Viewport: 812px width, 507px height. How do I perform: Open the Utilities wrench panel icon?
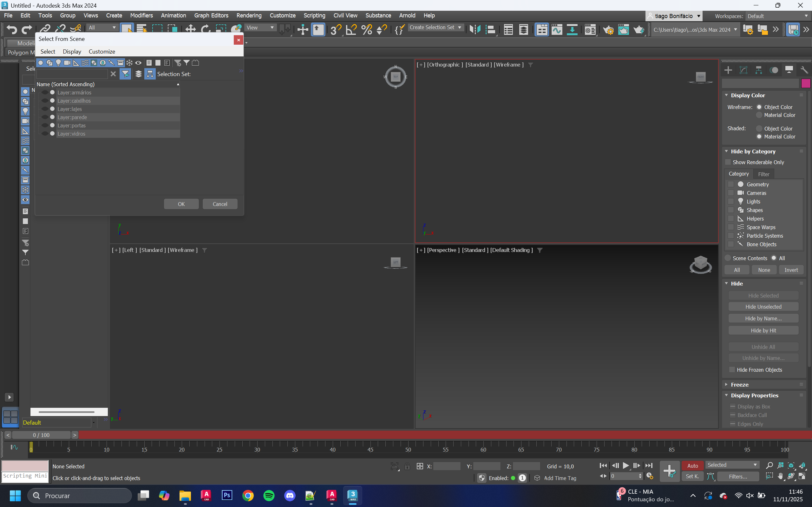(x=804, y=70)
